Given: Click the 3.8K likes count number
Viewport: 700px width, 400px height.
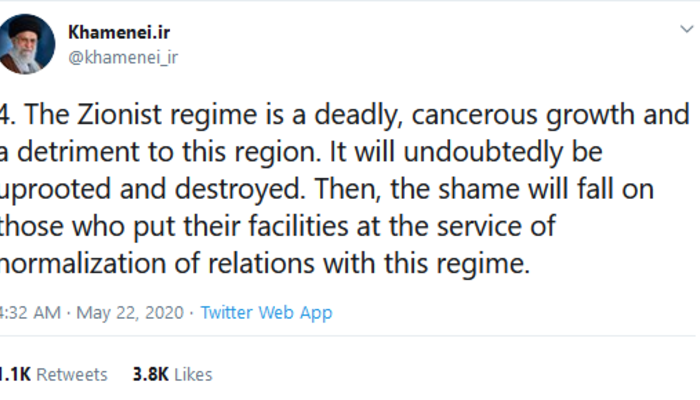Looking at the screenshot, I should click(x=151, y=374).
